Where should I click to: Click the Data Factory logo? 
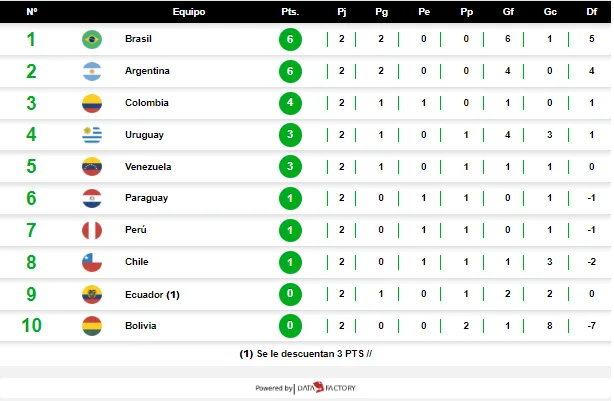pos(326,388)
